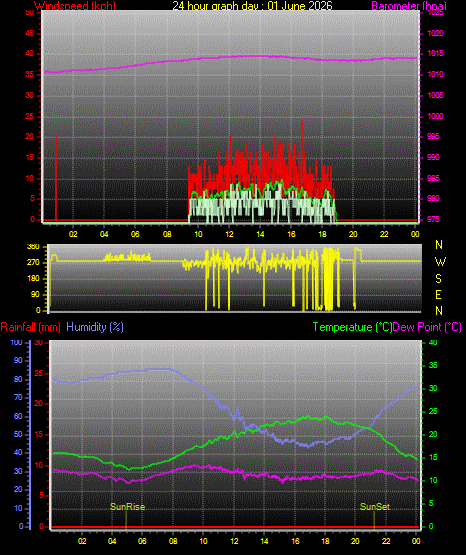Click the E compass direction label

pos(438,295)
